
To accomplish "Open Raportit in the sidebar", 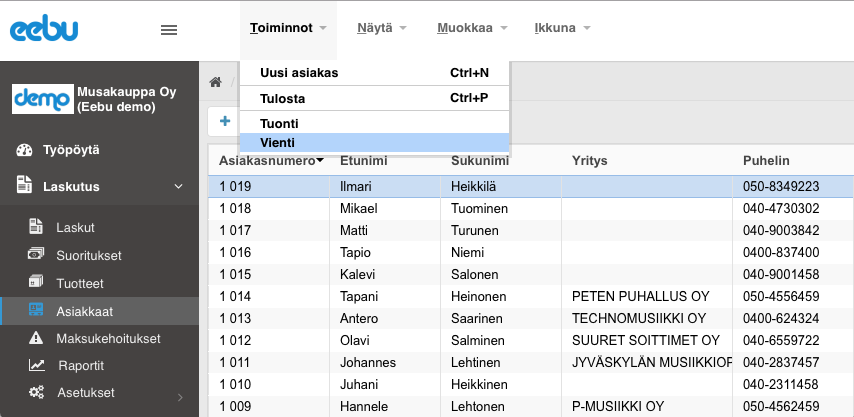I will tap(81, 366).
